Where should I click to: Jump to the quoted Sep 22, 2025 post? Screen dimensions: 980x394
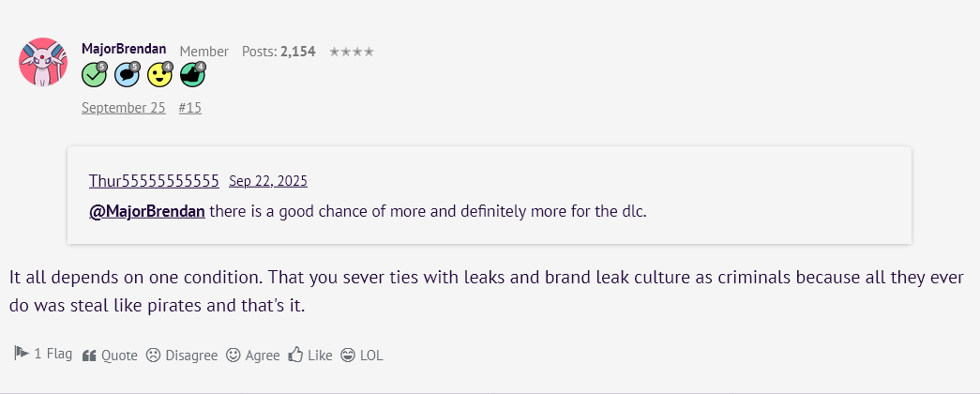267,180
